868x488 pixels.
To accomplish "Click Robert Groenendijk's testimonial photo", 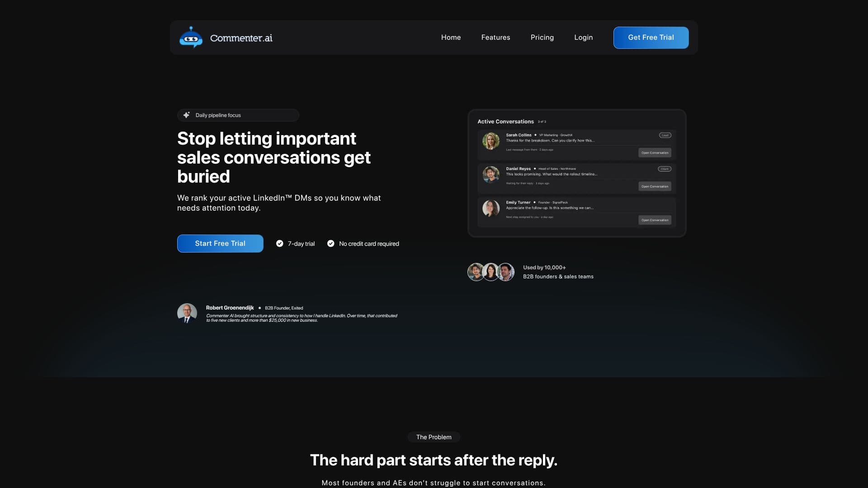I will point(187,313).
